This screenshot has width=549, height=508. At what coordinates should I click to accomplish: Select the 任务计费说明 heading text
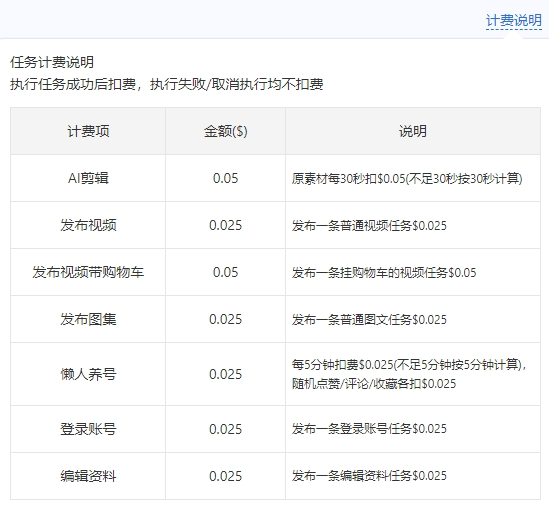(x=52, y=62)
